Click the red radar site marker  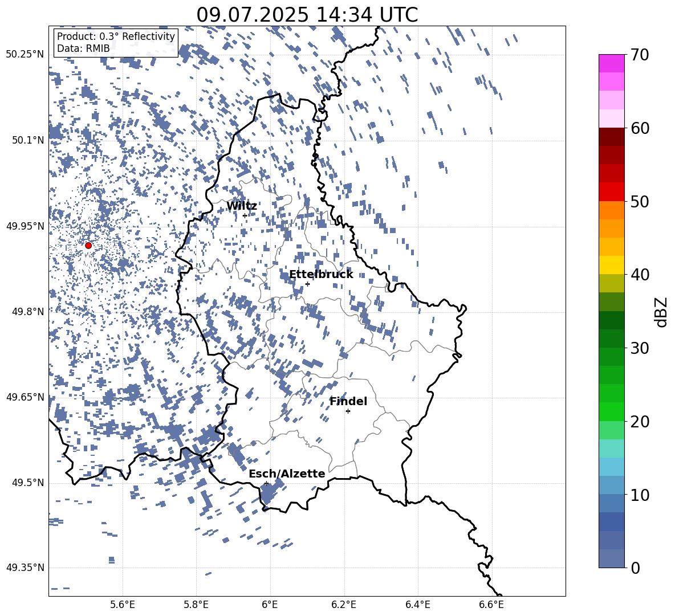tap(88, 245)
